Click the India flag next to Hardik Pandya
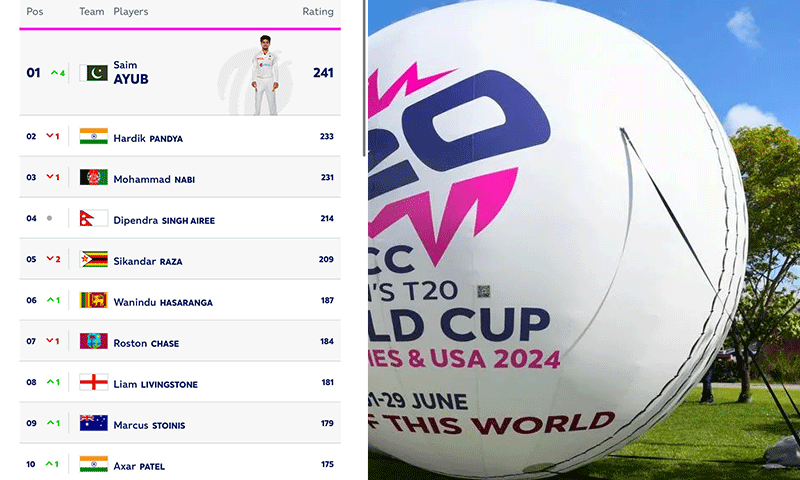Screen dimensions: 800x480 tap(93, 136)
